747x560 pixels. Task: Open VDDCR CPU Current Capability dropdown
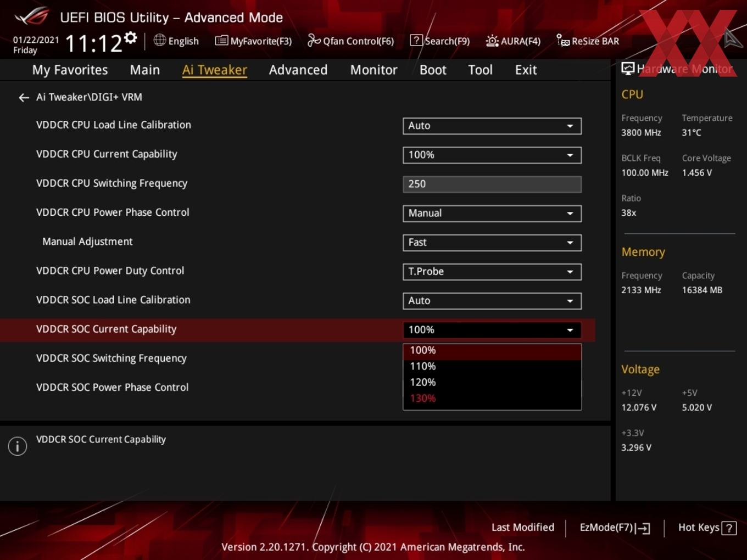coord(492,155)
